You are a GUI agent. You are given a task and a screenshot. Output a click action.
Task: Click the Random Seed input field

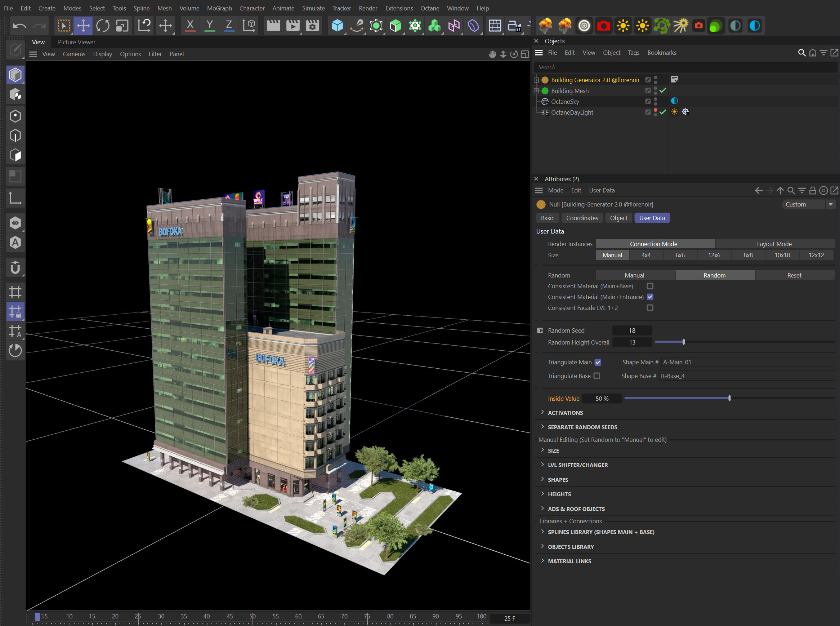pyautogui.click(x=632, y=330)
